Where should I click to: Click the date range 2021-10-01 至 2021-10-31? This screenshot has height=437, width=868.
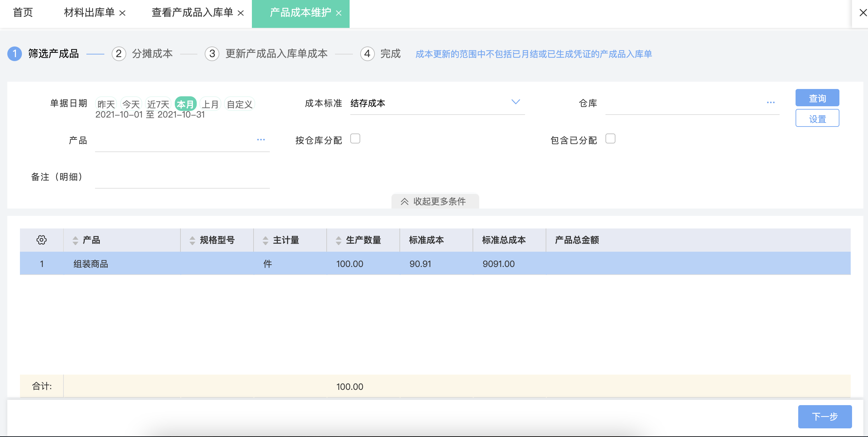150,115
